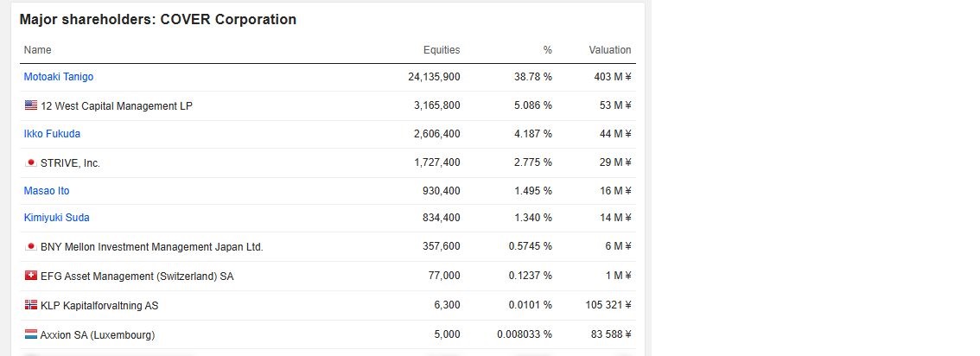980x356 pixels.
Task: Click Japan flag beside STRIVE, Inc.
Action: [30, 162]
